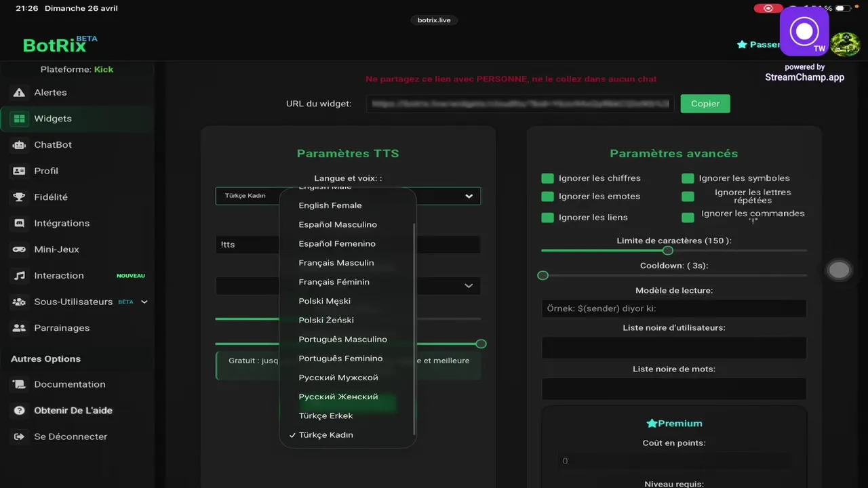The width and height of the screenshot is (868, 488).
Task: Click the Premium star heading
Action: tap(674, 424)
